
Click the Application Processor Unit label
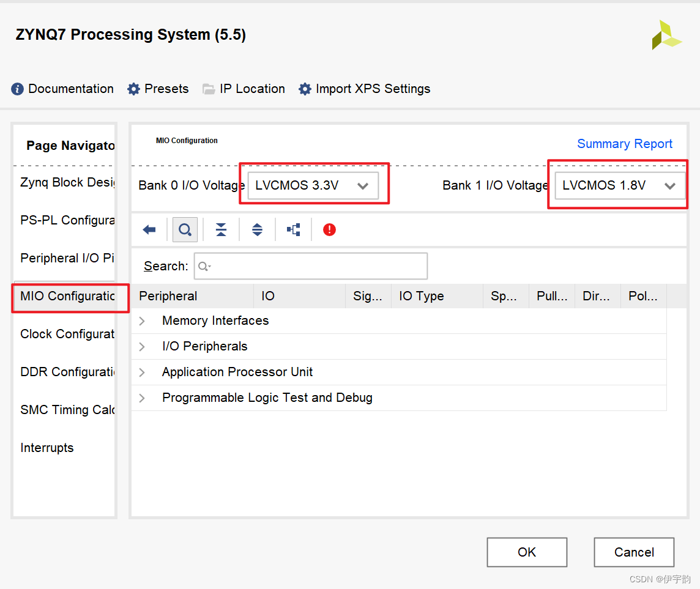click(237, 372)
